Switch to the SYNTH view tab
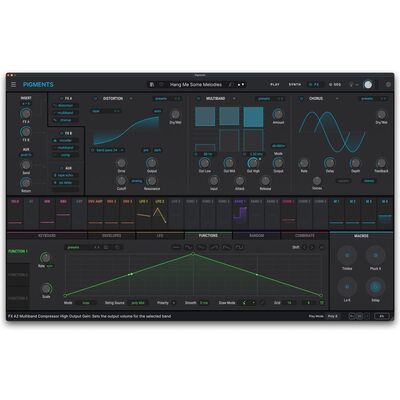The image size is (400, 400). [295, 85]
